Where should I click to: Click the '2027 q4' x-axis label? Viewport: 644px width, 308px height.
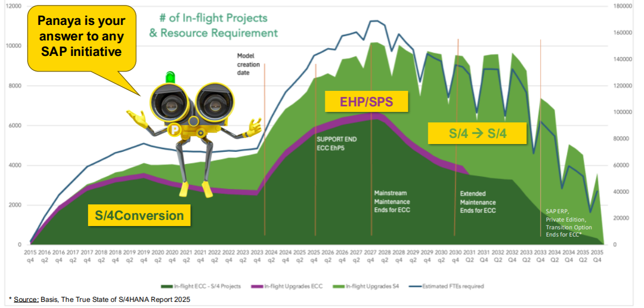(370, 256)
